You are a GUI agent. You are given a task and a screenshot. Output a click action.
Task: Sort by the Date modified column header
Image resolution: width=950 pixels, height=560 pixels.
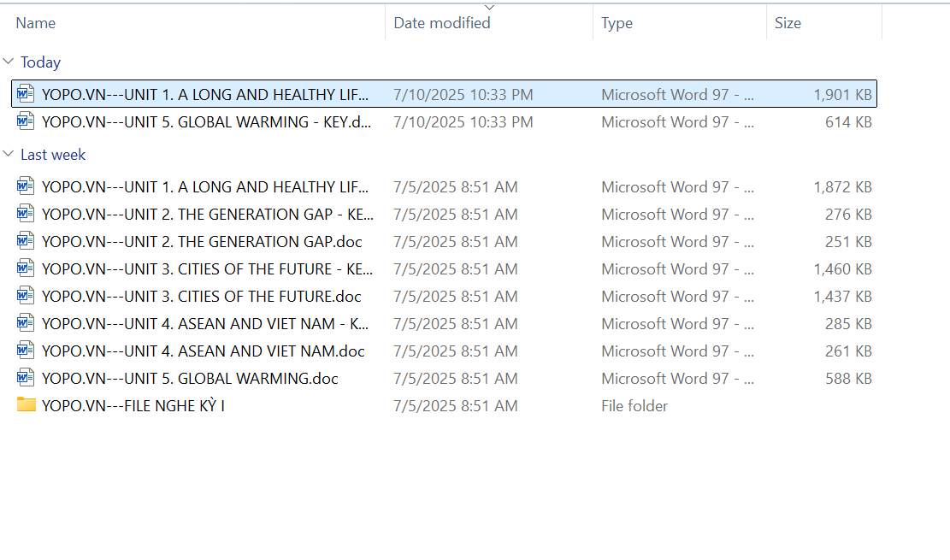coord(442,23)
